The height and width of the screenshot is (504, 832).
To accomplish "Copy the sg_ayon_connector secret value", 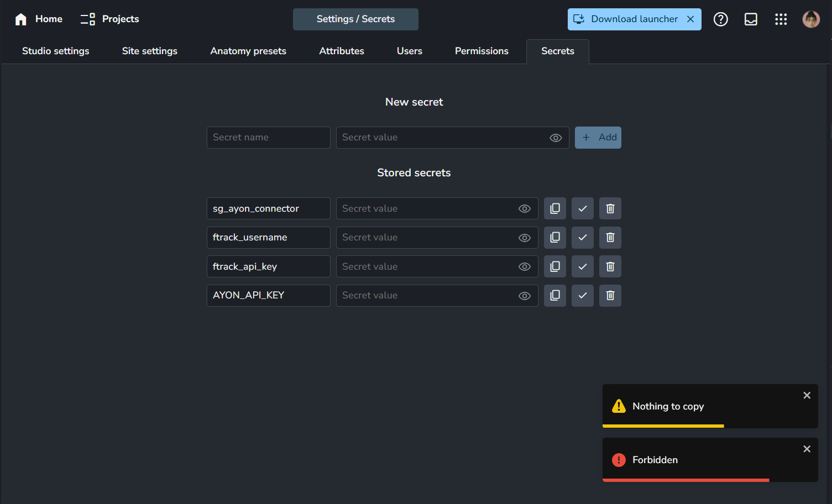I will [555, 208].
